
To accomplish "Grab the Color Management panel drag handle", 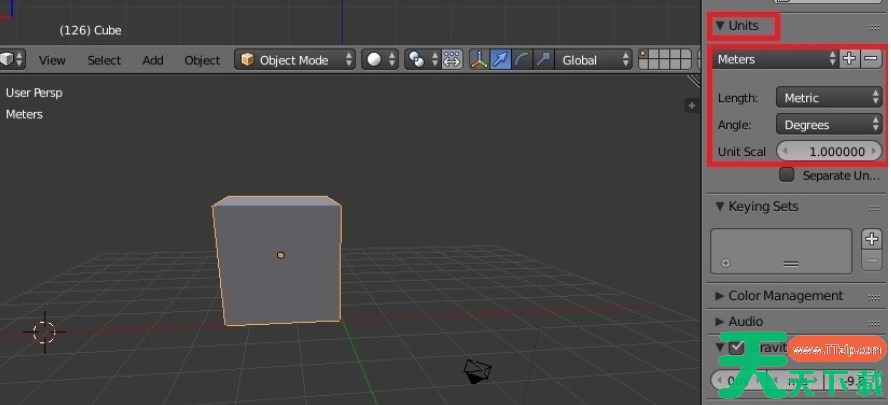I will point(873,297).
